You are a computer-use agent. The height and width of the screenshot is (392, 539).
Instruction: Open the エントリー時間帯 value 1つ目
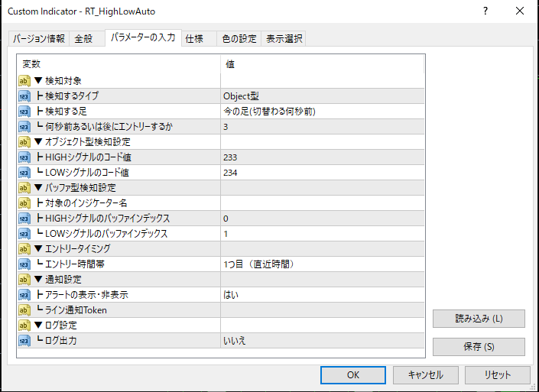point(321,264)
